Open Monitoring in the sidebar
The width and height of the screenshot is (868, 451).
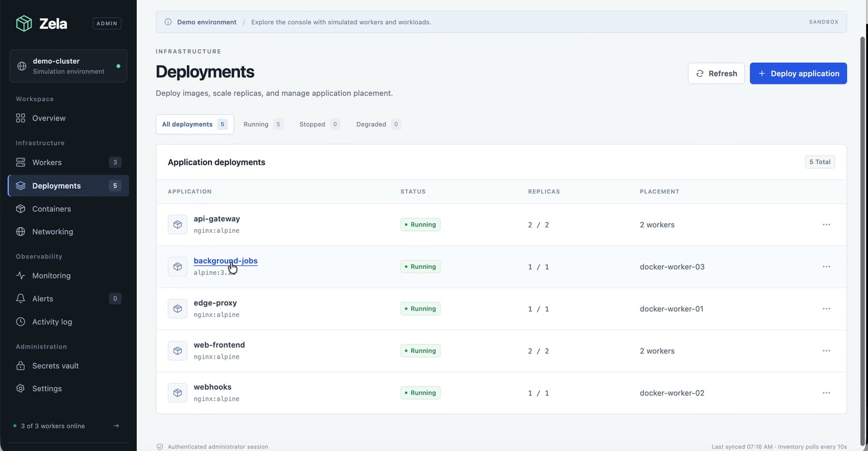[x=68, y=276]
